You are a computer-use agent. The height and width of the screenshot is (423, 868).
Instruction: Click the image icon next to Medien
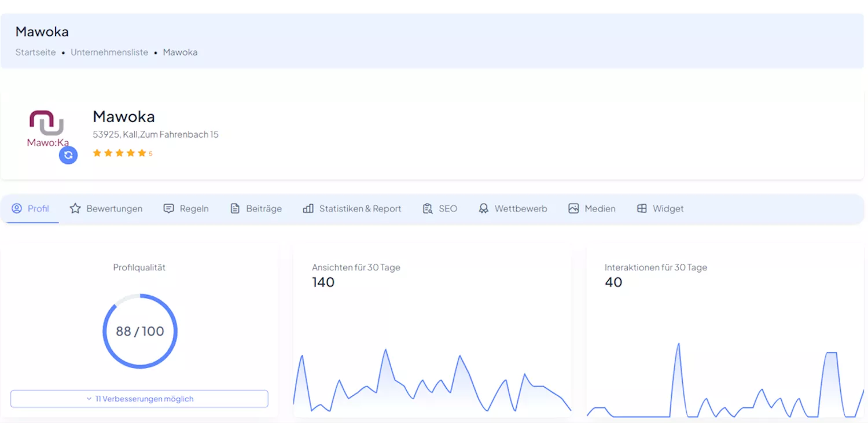573,208
